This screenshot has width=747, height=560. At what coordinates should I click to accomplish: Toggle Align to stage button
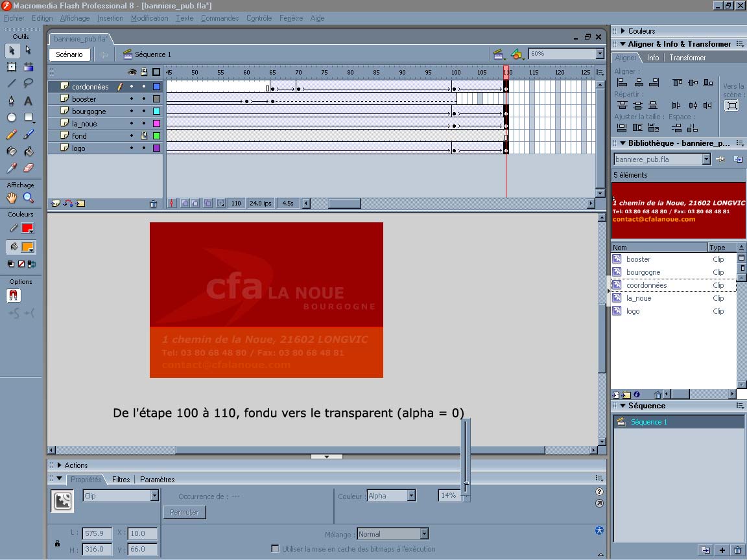731,105
